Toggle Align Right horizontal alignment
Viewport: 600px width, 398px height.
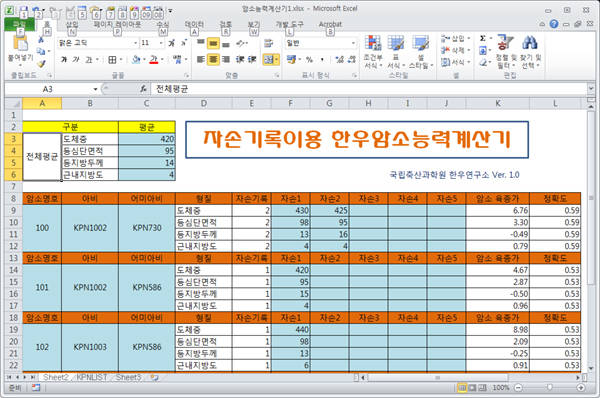coord(226,59)
